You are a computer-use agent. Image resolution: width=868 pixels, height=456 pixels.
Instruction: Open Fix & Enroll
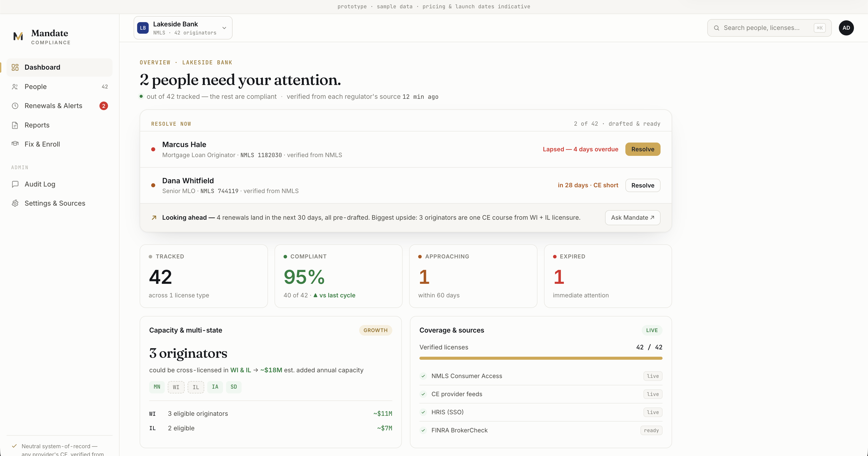pos(60,144)
